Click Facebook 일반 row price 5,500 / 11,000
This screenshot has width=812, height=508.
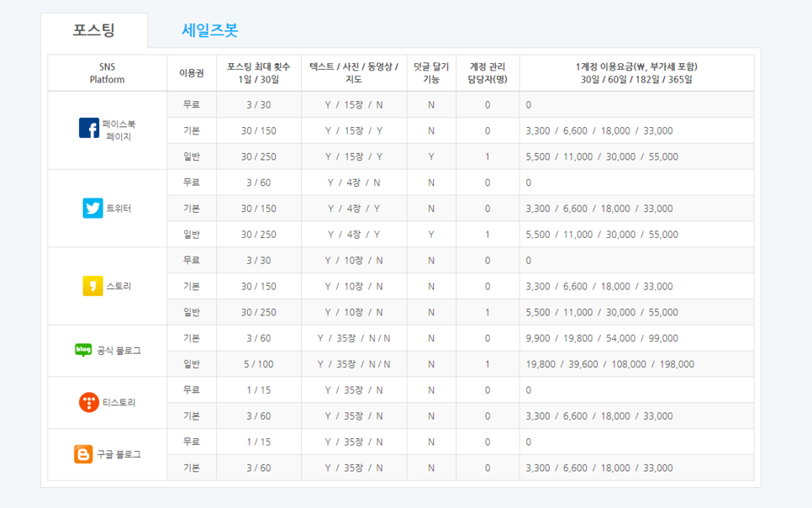click(602, 156)
